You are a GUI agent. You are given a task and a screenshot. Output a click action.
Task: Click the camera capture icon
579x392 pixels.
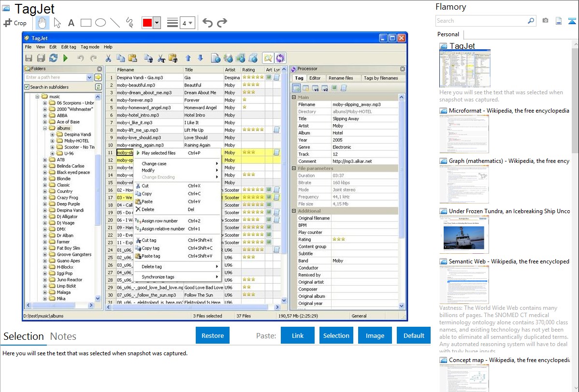tap(545, 21)
